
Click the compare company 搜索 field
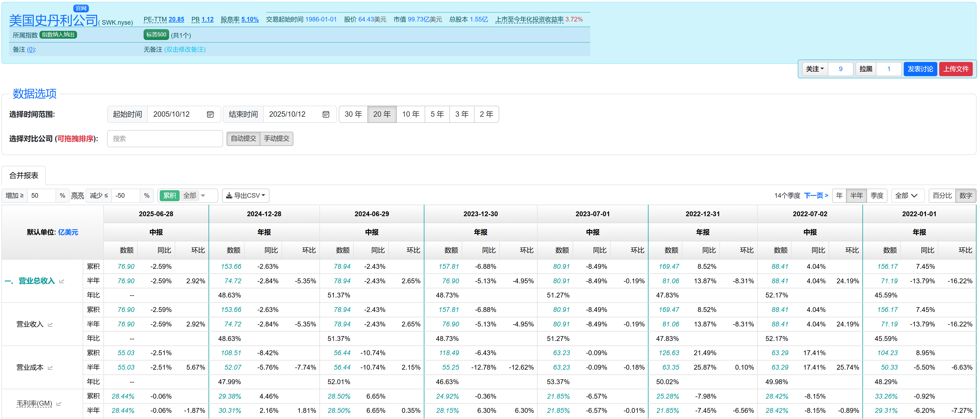coord(165,138)
